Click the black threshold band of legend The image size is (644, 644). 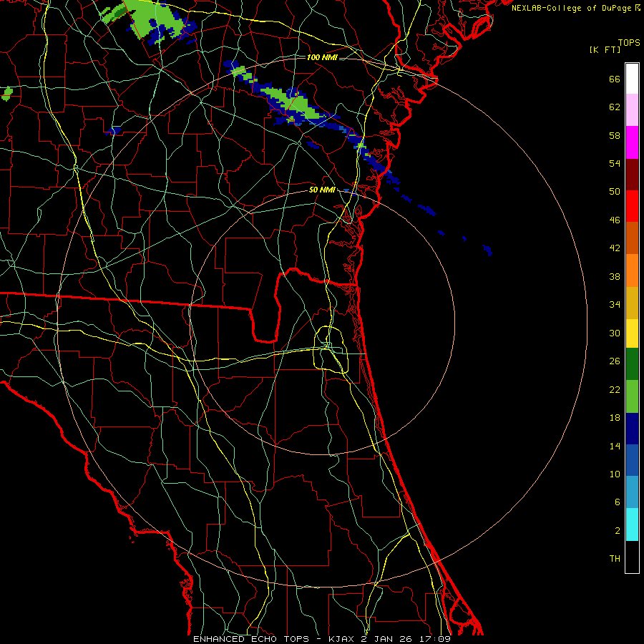(x=632, y=557)
